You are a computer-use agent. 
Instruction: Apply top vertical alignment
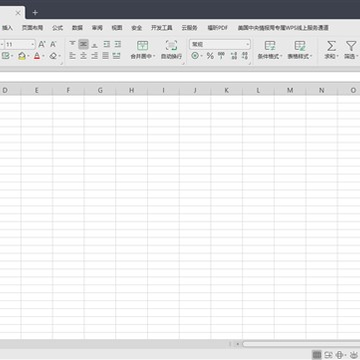click(x=72, y=44)
